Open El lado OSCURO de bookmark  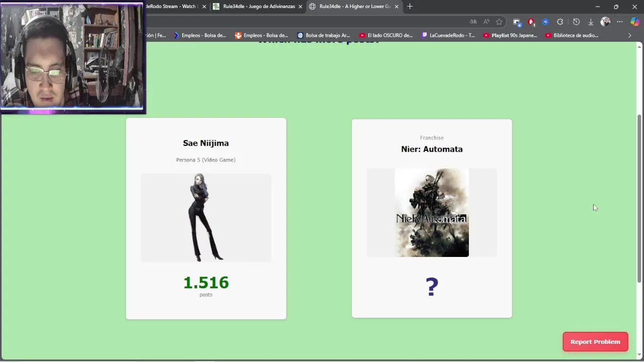[x=386, y=35]
